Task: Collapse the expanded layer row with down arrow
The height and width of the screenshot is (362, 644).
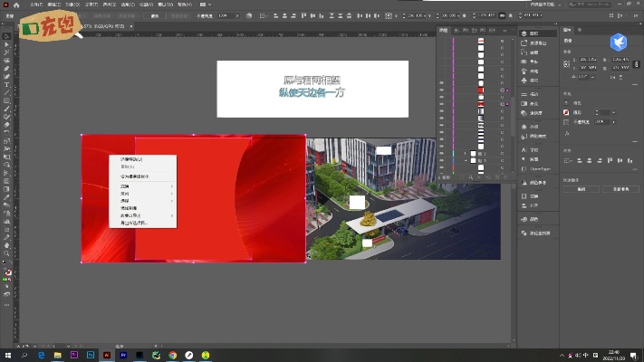Action: (x=466, y=160)
